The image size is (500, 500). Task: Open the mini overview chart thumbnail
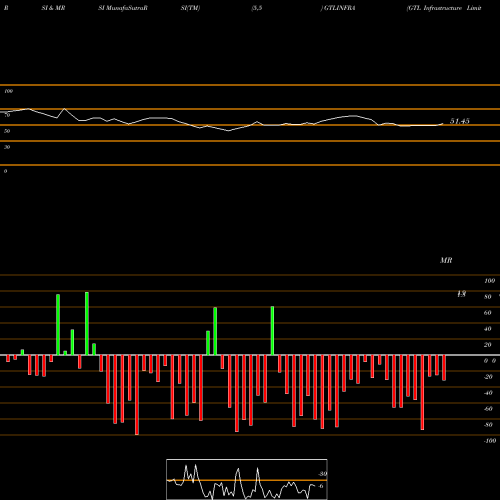pos(247,479)
